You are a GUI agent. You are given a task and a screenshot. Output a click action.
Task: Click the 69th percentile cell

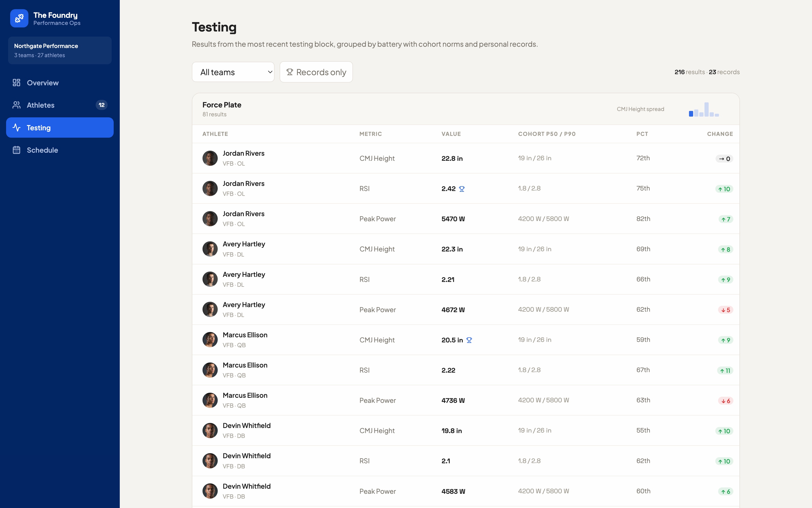pyautogui.click(x=643, y=249)
